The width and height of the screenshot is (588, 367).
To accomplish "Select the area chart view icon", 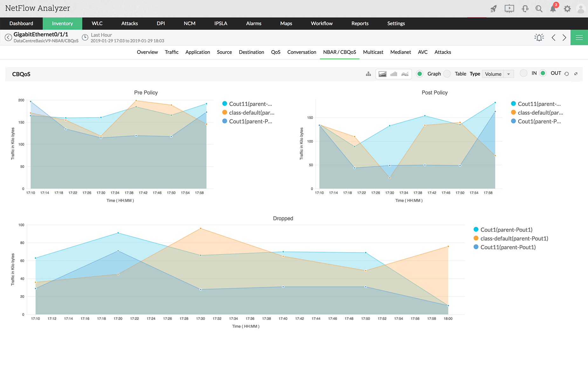I will coord(382,74).
